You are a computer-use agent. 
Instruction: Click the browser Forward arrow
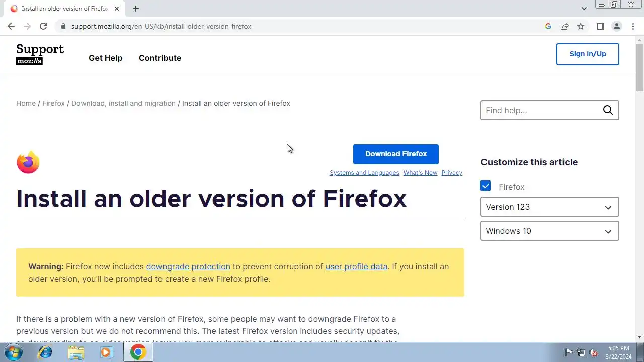(27, 26)
